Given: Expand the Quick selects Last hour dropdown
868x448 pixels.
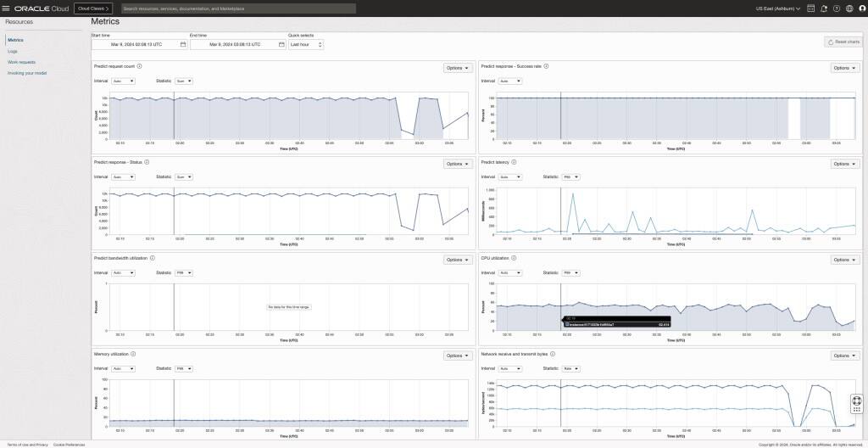Looking at the screenshot, I should tap(306, 44).
